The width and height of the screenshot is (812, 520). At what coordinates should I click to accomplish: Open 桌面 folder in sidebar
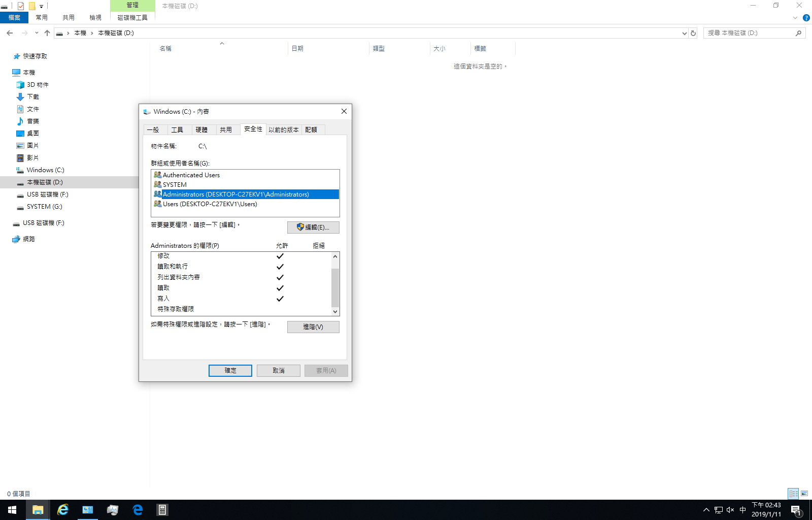[33, 134]
